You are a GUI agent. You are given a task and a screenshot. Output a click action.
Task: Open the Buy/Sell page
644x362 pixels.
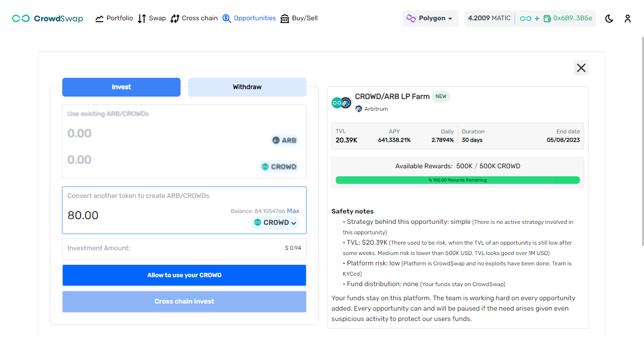tap(299, 18)
